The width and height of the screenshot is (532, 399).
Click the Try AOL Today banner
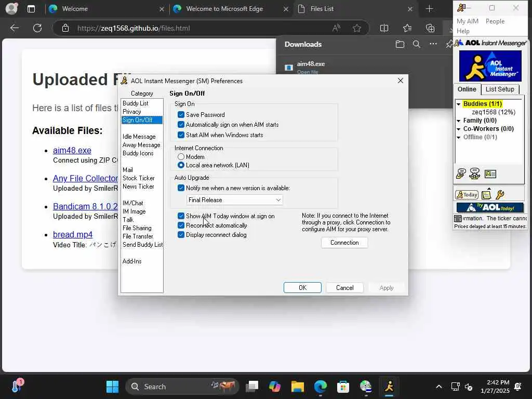pyautogui.click(x=490, y=207)
